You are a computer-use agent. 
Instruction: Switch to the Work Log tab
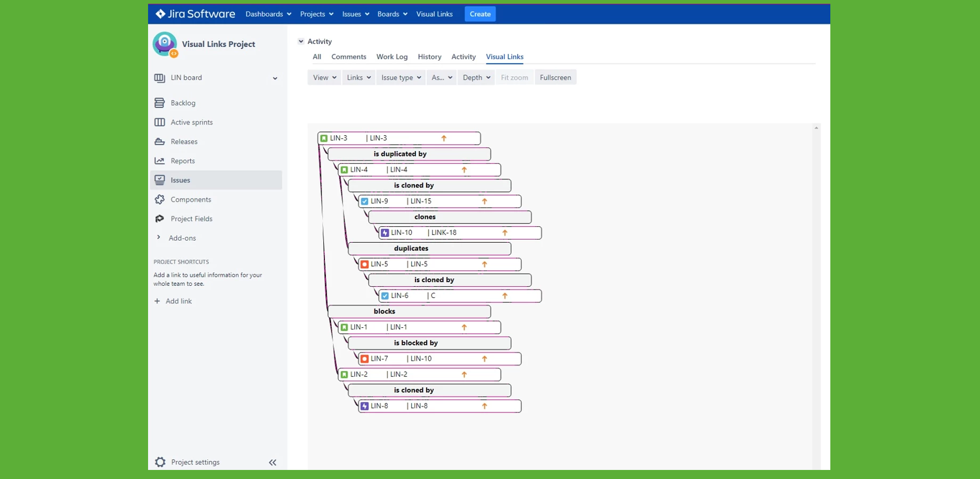pos(392,57)
